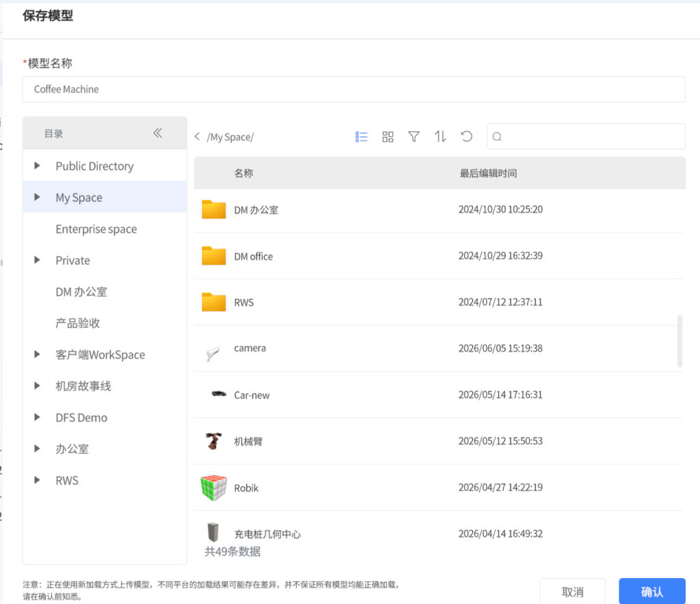Click the 充电桩几何中心 file name
Screen dimensions: 700x604
click(x=267, y=534)
